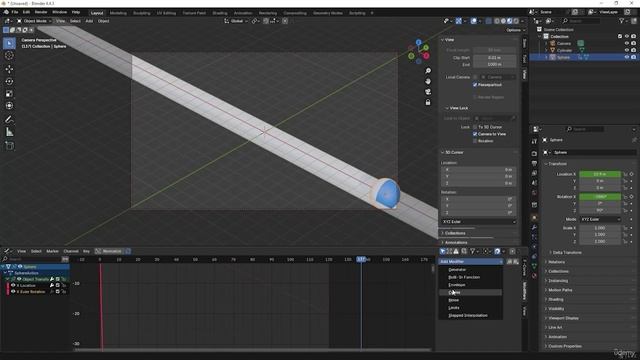The width and height of the screenshot is (640, 360).
Task: Choose Generator from the Add Modifier list
Action: tap(471, 269)
